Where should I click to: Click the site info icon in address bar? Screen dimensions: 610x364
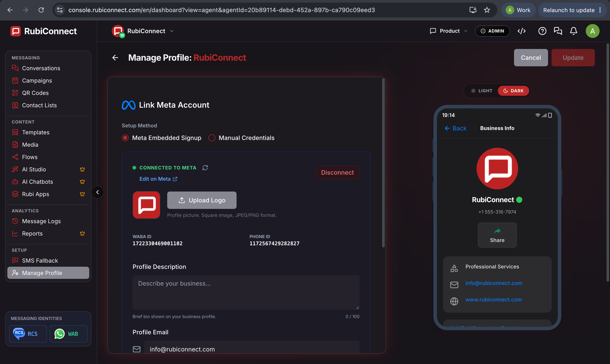[60, 10]
